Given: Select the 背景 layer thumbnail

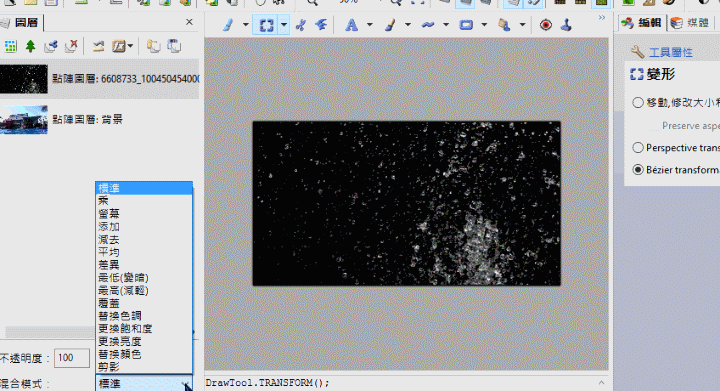Looking at the screenshot, I should pyautogui.click(x=24, y=119).
